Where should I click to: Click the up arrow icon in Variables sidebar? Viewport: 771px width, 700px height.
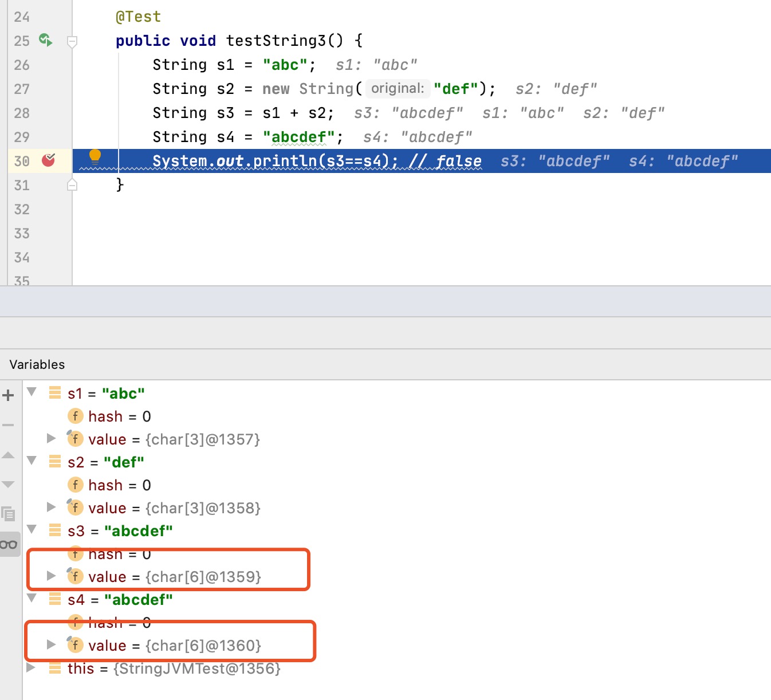8,455
